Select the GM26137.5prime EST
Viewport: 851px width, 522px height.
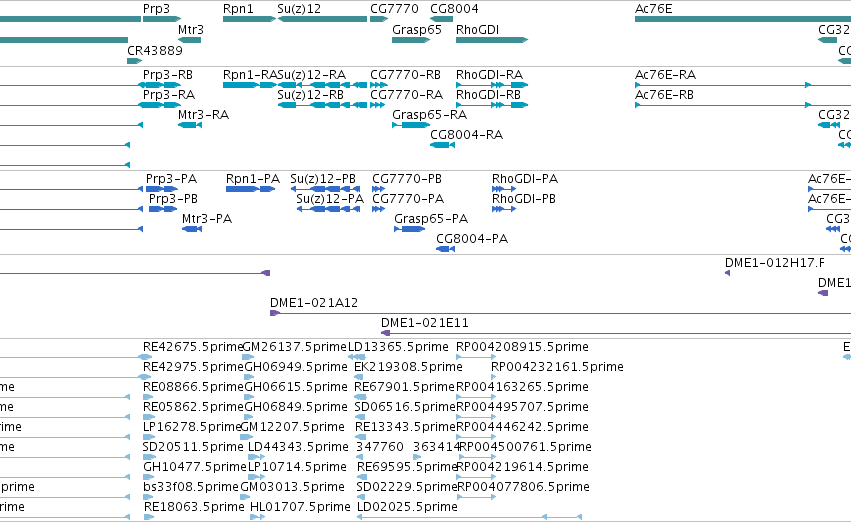coord(248,357)
